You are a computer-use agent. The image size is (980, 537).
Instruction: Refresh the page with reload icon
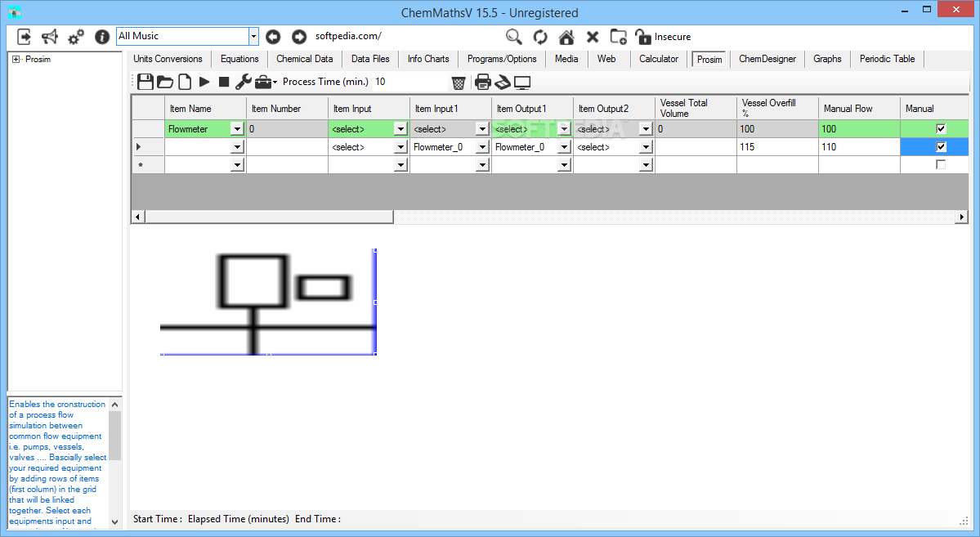[x=540, y=37]
